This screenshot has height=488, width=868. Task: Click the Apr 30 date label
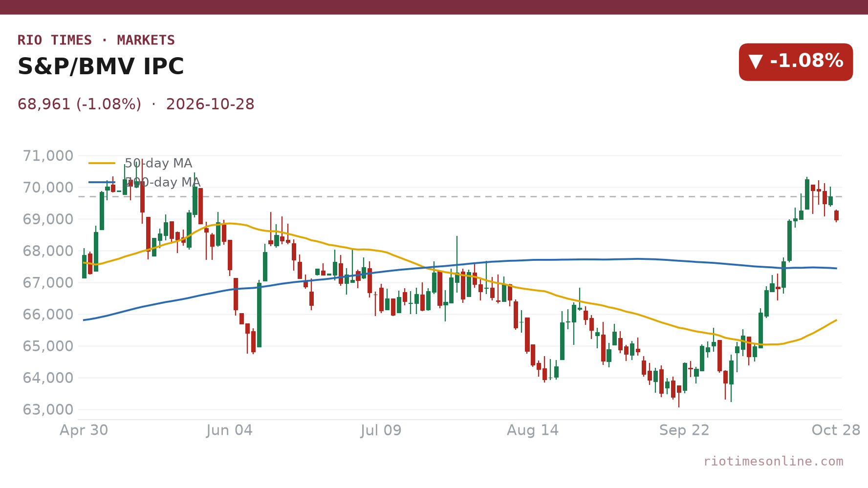click(84, 430)
